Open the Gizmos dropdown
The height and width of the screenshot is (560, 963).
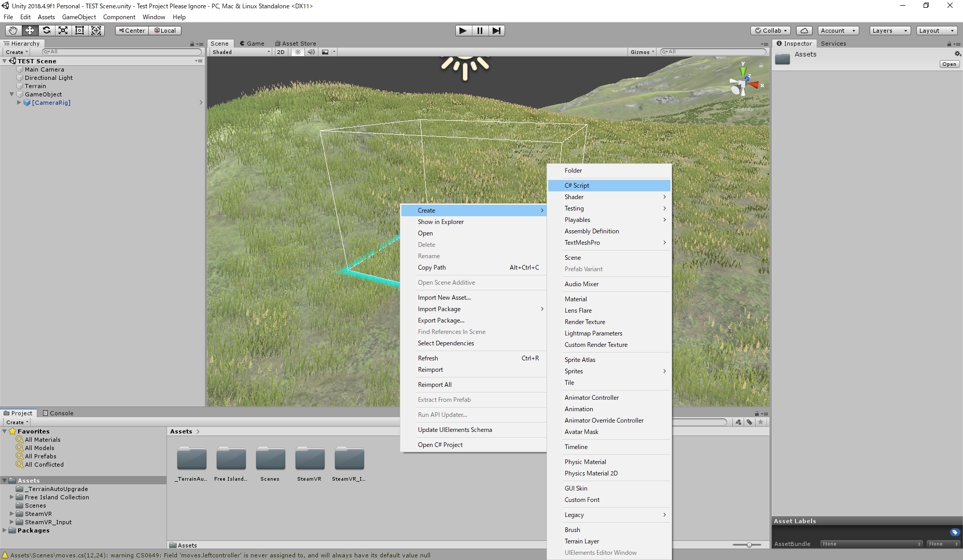[641, 52]
